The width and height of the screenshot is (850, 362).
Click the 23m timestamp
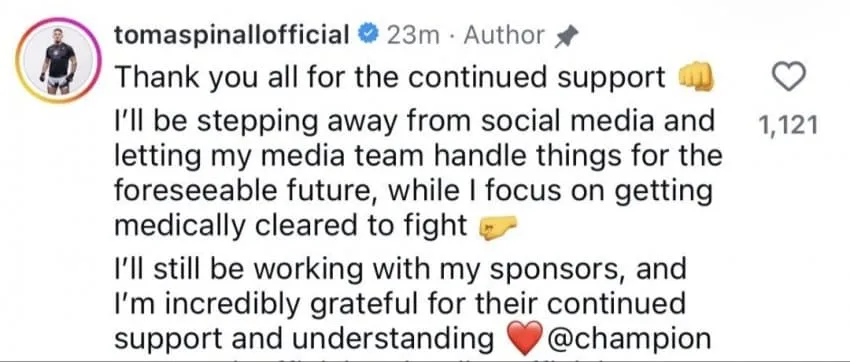pyautogui.click(x=412, y=36)
